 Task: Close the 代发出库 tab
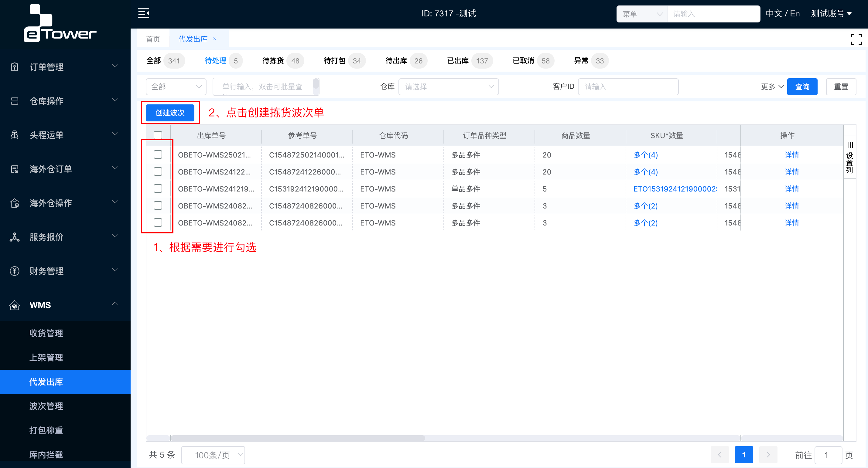215,39
